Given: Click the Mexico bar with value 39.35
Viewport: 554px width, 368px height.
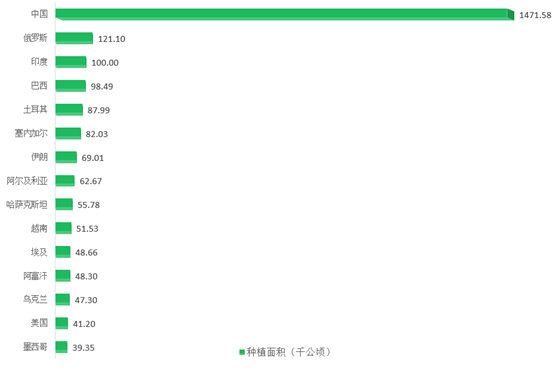Looking at the screenshot, I should (x=61, y=347).
